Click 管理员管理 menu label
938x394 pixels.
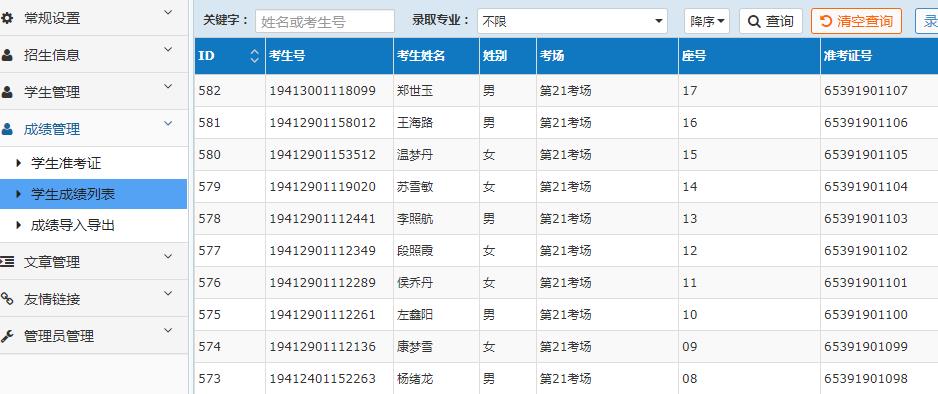(x=59, y=337)
